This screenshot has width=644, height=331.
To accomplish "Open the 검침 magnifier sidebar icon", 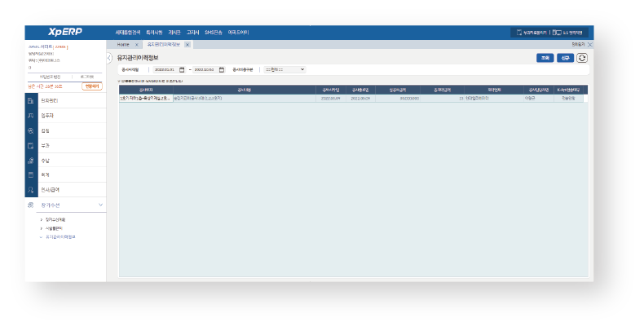I will coord(31,131).
